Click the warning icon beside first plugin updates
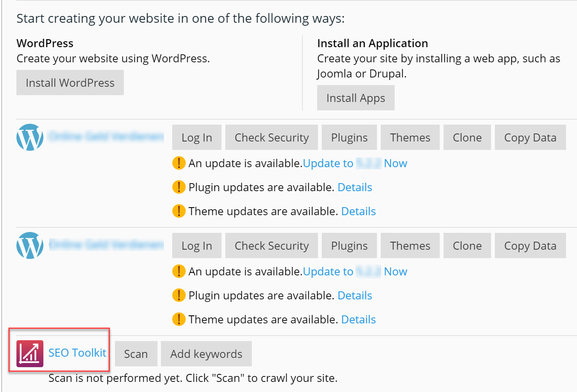Viewport: 577px width, 392px height. click(179, 187)
